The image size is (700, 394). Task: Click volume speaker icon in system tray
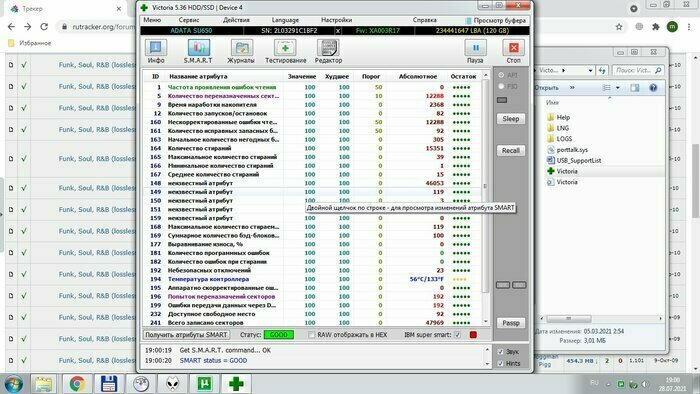(645, 384)
